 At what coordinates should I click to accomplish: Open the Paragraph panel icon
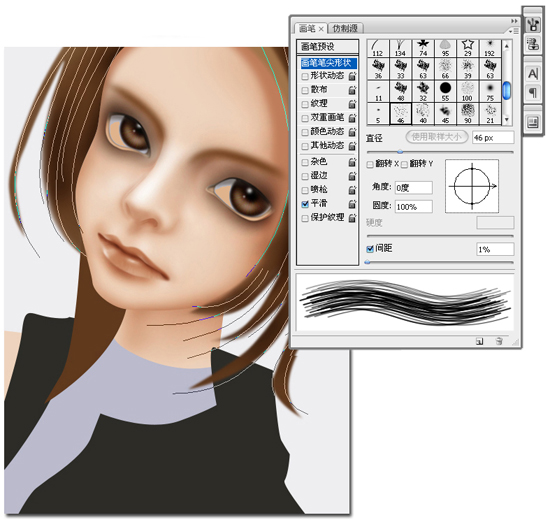pyautogui.click(x=533, y=93)
